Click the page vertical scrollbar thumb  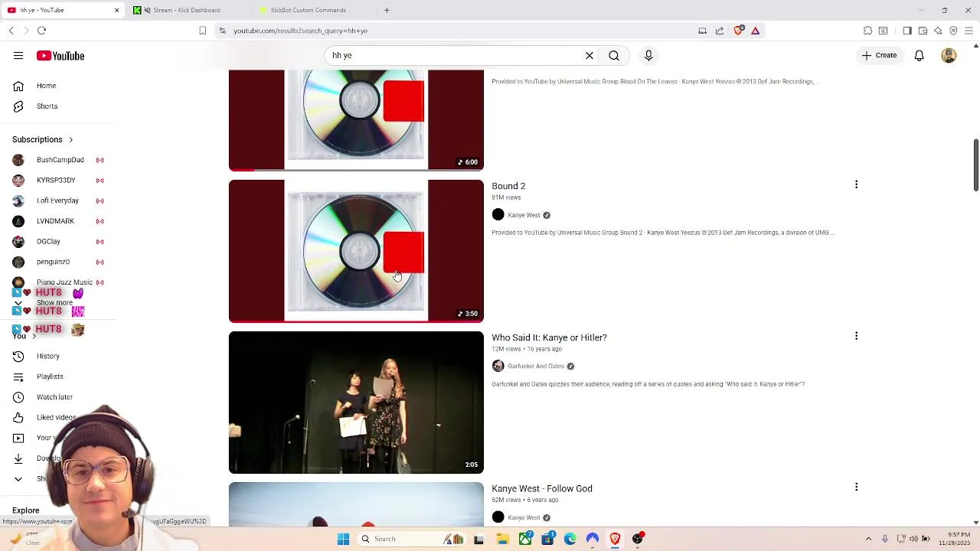tap(975, 165)
